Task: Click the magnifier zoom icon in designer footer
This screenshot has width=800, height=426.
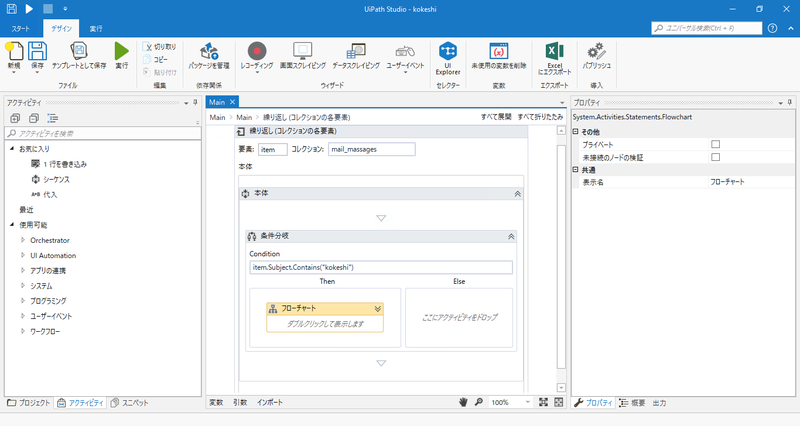Action: (x=479, y=402)
